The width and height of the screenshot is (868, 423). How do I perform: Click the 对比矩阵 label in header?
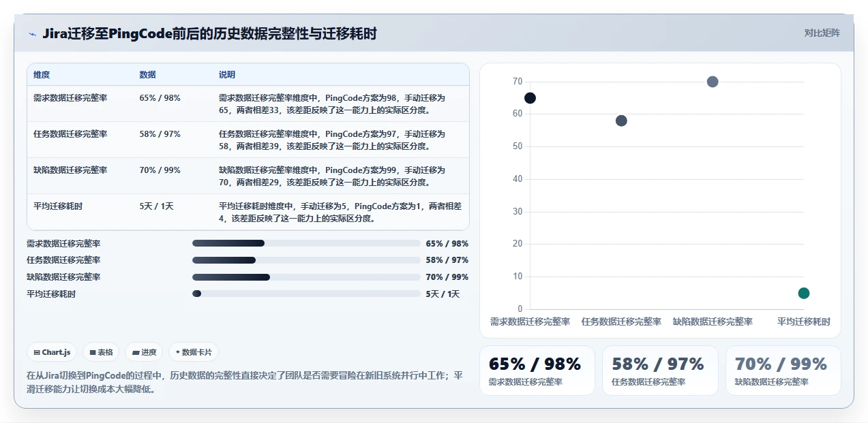(822, 33)
